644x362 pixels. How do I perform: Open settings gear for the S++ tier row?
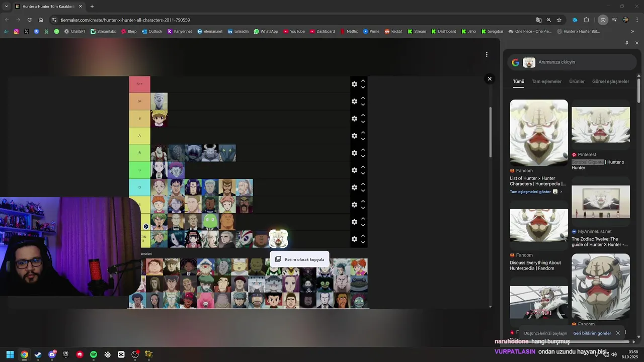click(354, 84)
